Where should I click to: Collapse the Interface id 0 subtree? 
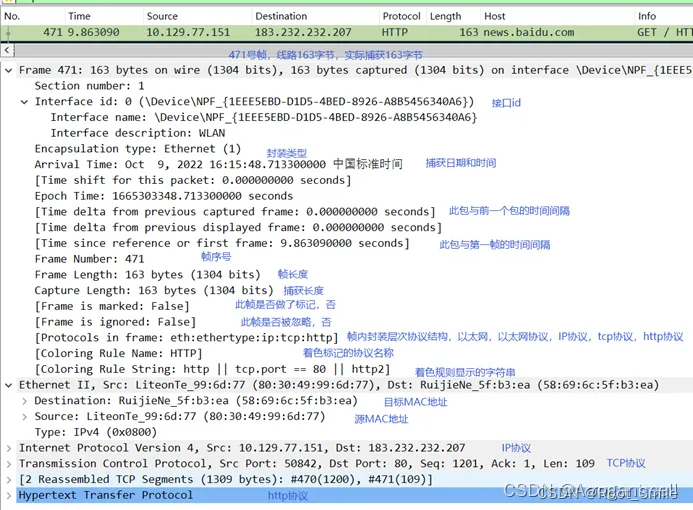25,102
